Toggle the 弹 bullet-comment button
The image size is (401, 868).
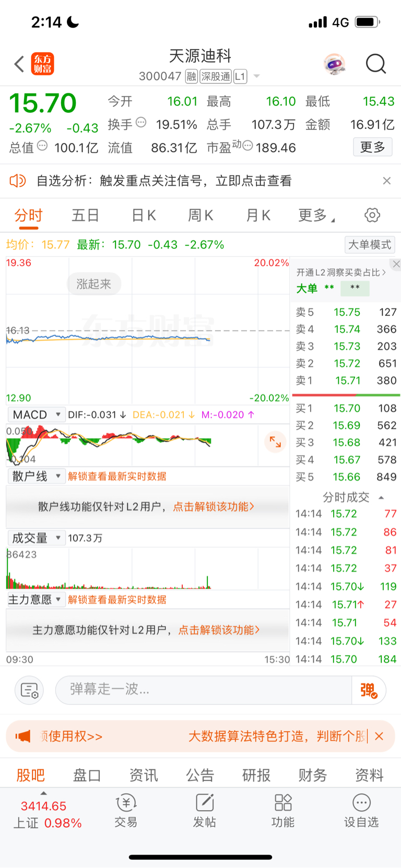(369, 690)
